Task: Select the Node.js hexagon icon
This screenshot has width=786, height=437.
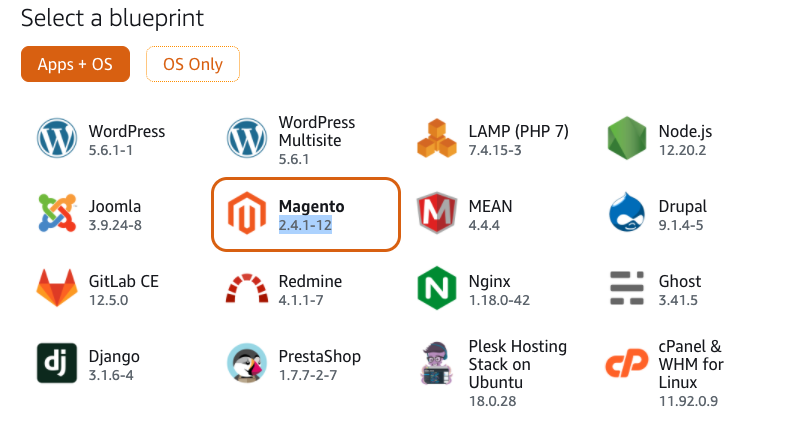Action: tap(627, 138)
